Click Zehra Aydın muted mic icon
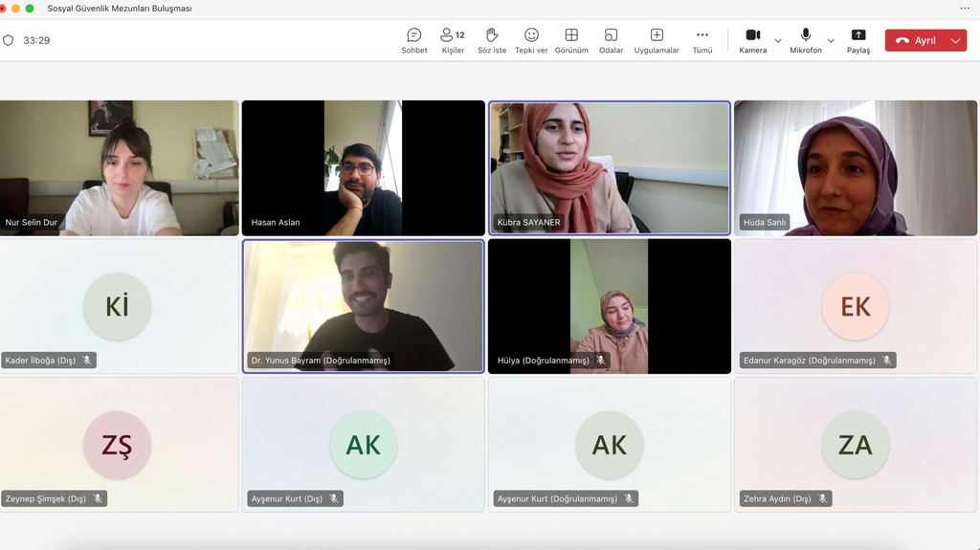The image size is (980, 550). [x=822, y=498]
